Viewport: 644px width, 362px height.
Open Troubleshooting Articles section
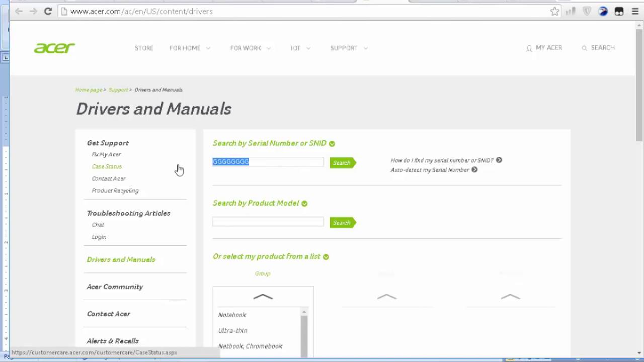129,213
